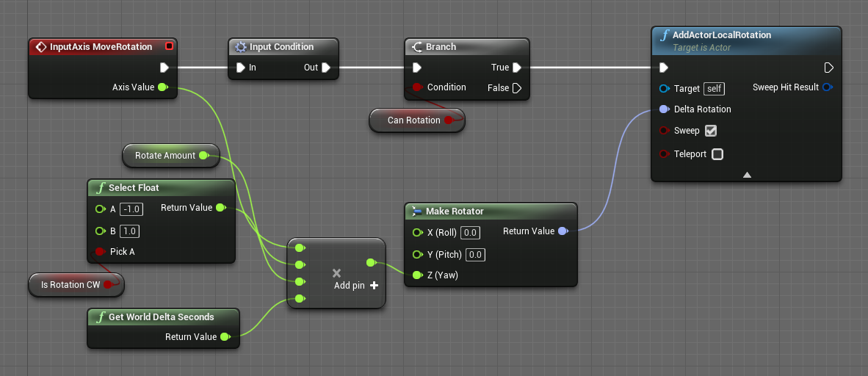Enable the Teleport checkbox
Image resolution: width=868 pixels, height=376 pixels.
(717, 154)
